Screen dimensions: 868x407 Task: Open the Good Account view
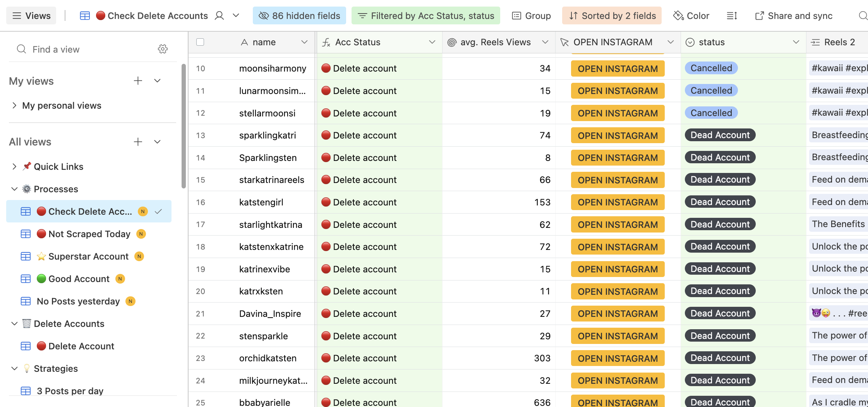pyautogui.click(x=89, y=279)
